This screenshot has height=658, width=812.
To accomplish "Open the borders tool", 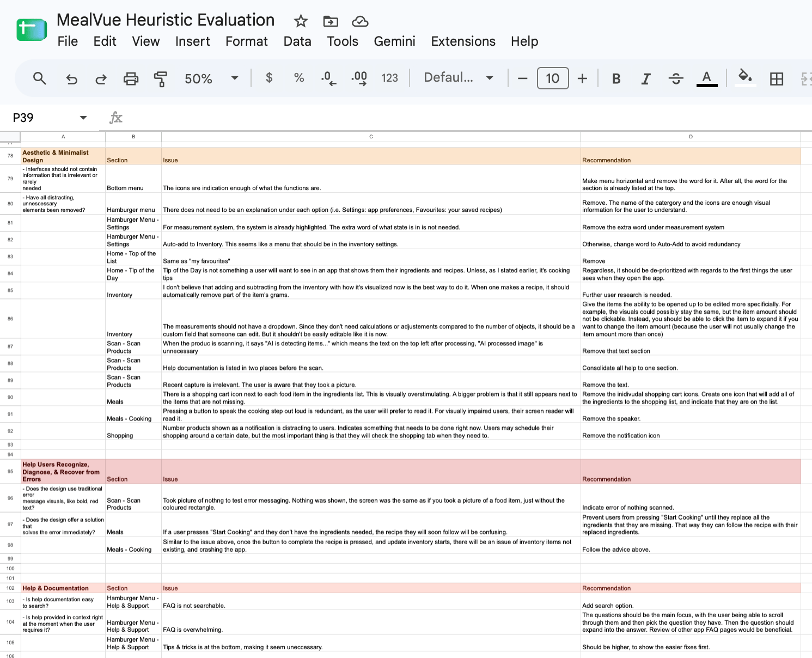I will 777,78.
